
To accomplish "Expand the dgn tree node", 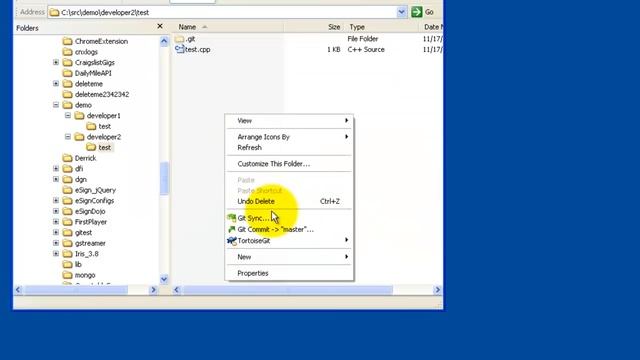I will pos(56,179).
